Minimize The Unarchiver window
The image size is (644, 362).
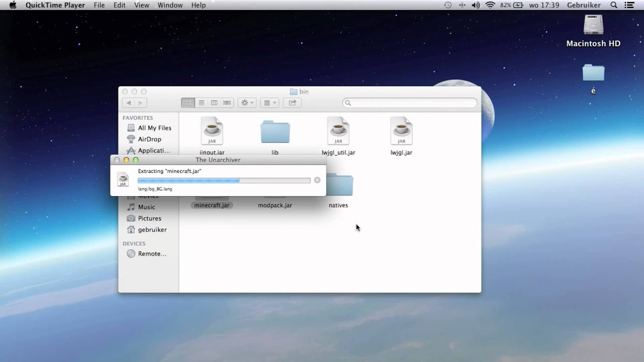click(126, 160)
